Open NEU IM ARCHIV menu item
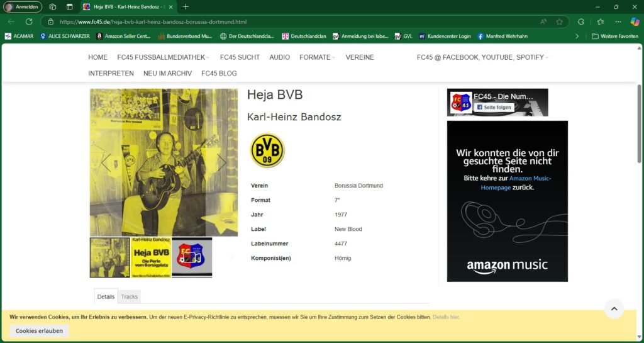644x343 pixels. tap(167, 74)
